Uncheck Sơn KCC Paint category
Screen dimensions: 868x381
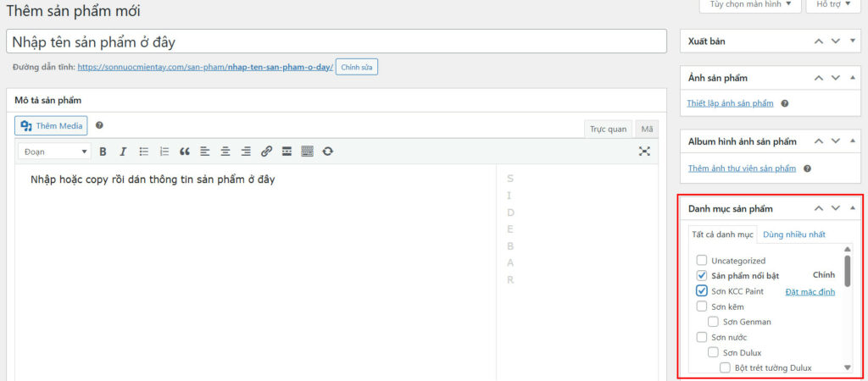click(x=702, y=291)
